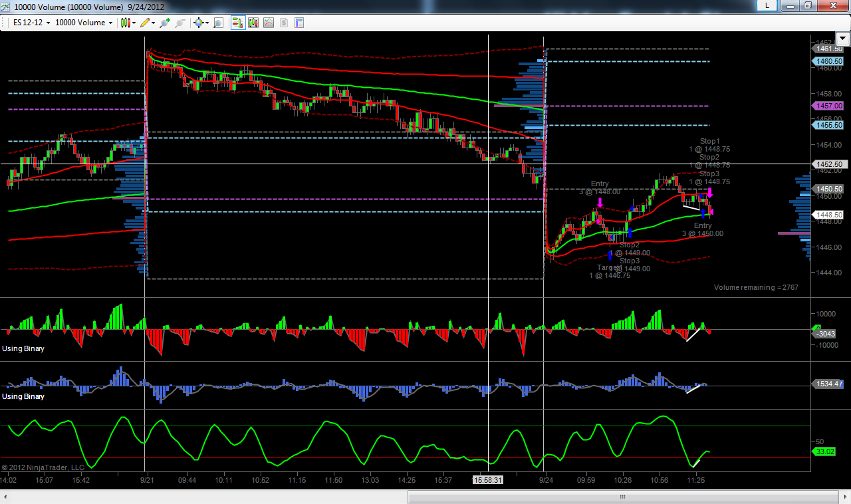This screenshot has width=851, height=504.
Task: Click the NinjaTrader window title icon
Action: (x=7, y=6)
